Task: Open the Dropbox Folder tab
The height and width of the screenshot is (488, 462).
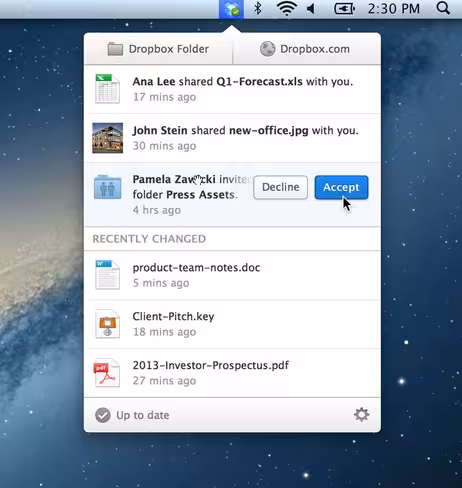Action: 158,49
